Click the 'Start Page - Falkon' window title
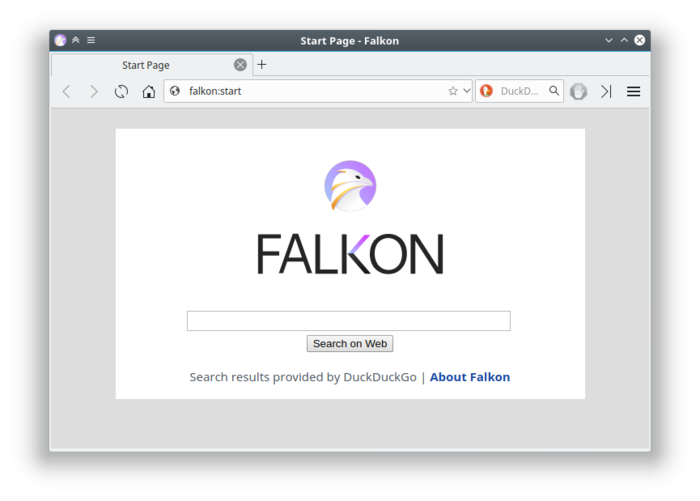The width and height of the screenshot is (700, 501). (x=350, y=41)
